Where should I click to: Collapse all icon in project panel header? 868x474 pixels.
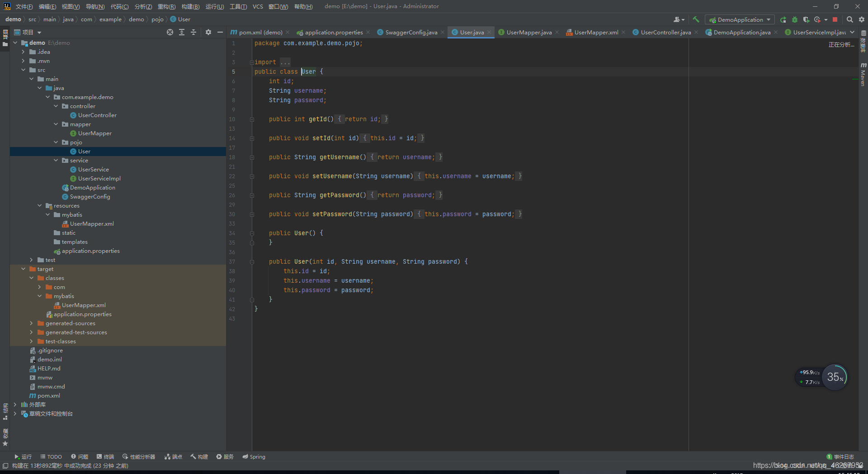(193, 32)
